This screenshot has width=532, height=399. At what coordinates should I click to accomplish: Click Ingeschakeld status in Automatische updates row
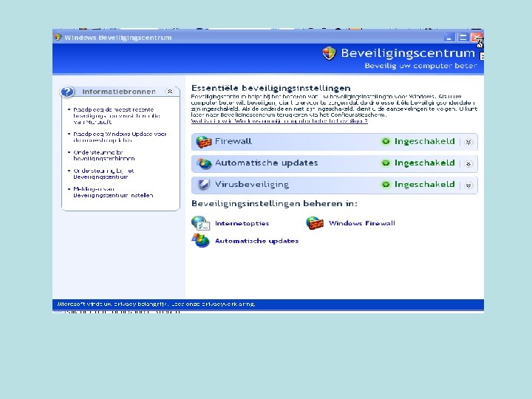pyautogui.click(x=424, y=163)
